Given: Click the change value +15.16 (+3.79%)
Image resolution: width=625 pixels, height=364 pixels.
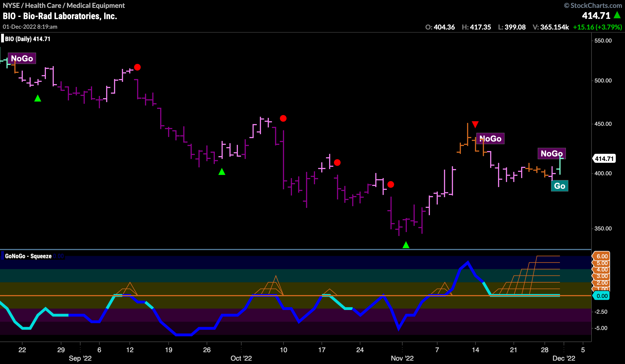Looking at the screenshot, I should coord(597,27).
